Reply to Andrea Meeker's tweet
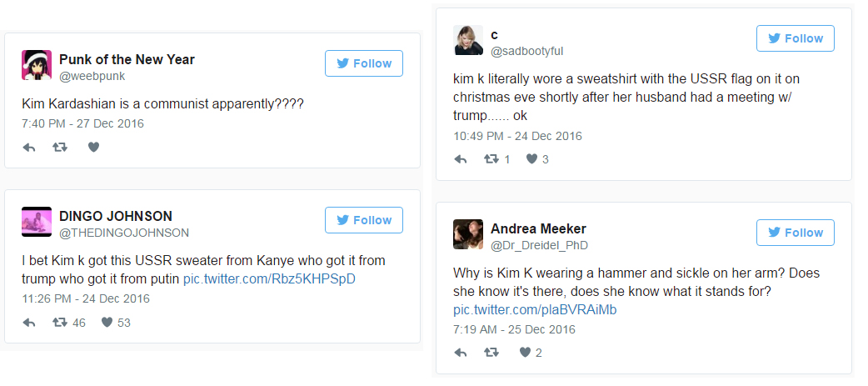Viewport: 868px width, 386px height. coord(461,353)
